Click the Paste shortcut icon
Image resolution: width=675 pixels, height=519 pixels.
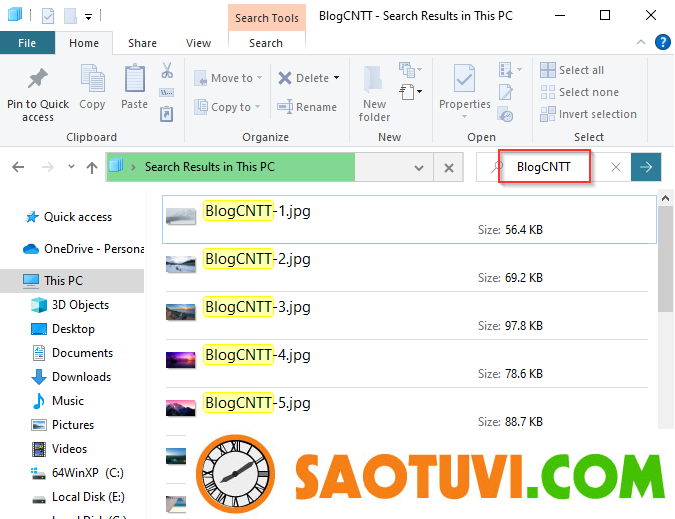click(167, 114)
